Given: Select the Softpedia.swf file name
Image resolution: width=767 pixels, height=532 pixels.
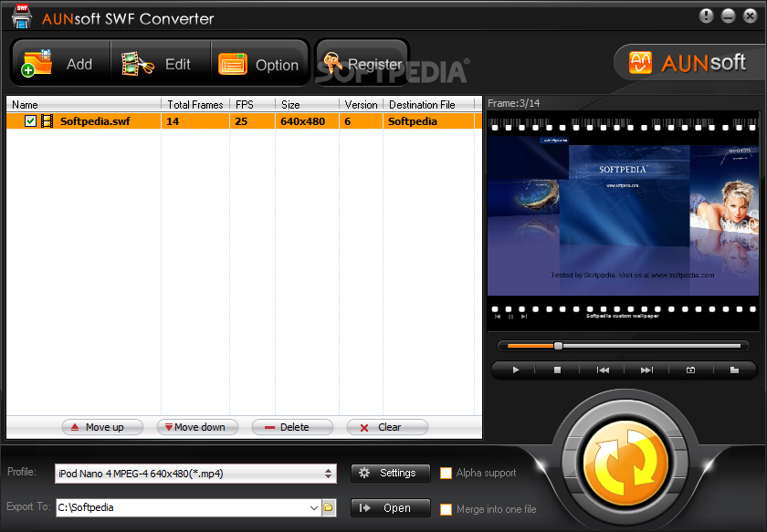Looking at the screenshot, I should tap(95, 121).
